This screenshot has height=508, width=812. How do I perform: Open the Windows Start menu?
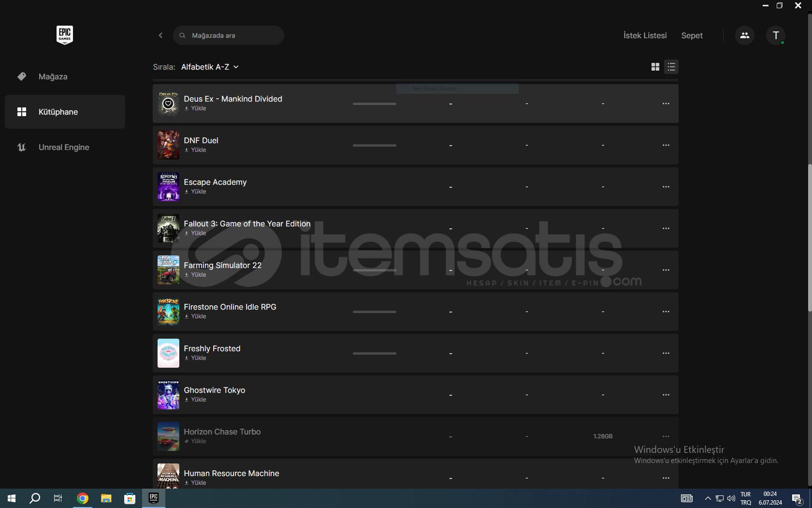12,498
